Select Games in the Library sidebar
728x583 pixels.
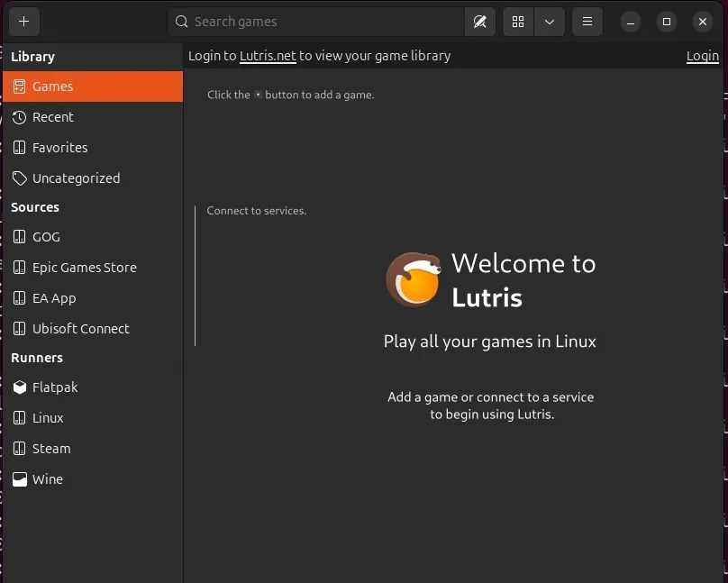pyautogui.click(x=93, y=87)
